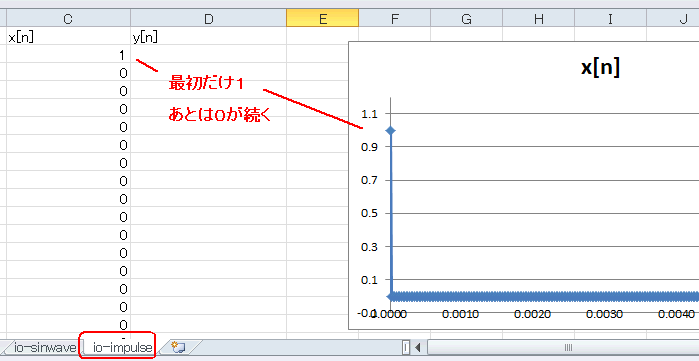Select column F header
The width and height of the screenshot is (699, 361).
[395, 19]
